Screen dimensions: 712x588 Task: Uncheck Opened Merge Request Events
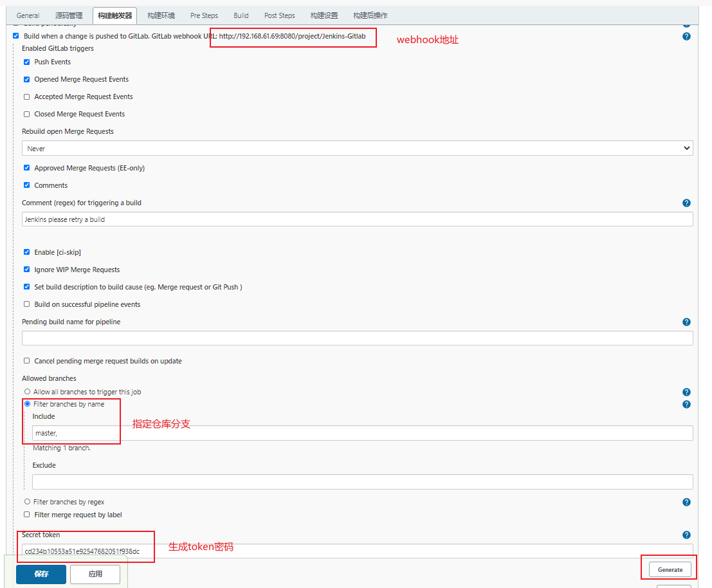click(27, 80)
